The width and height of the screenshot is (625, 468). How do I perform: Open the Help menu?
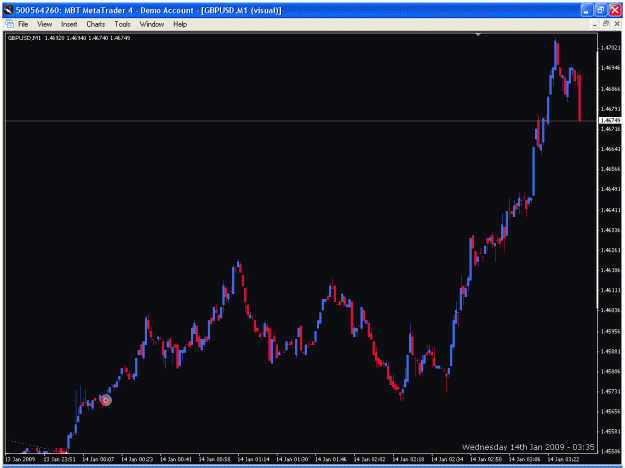point(180,24)
